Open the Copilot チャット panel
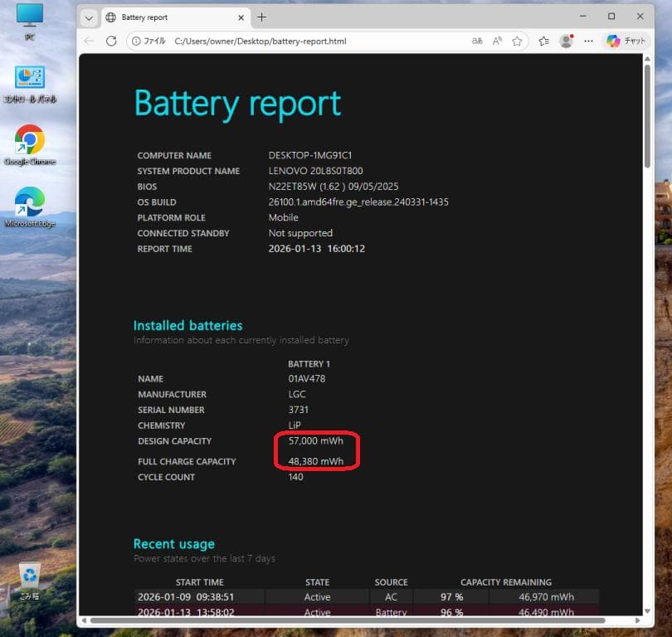 pyautogui.click(x=626, y=41)
